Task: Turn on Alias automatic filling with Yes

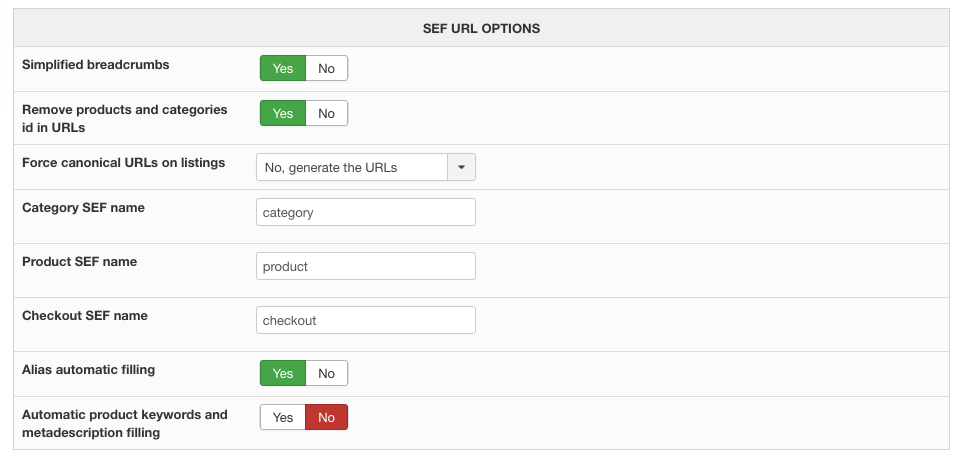Action: 283,373
